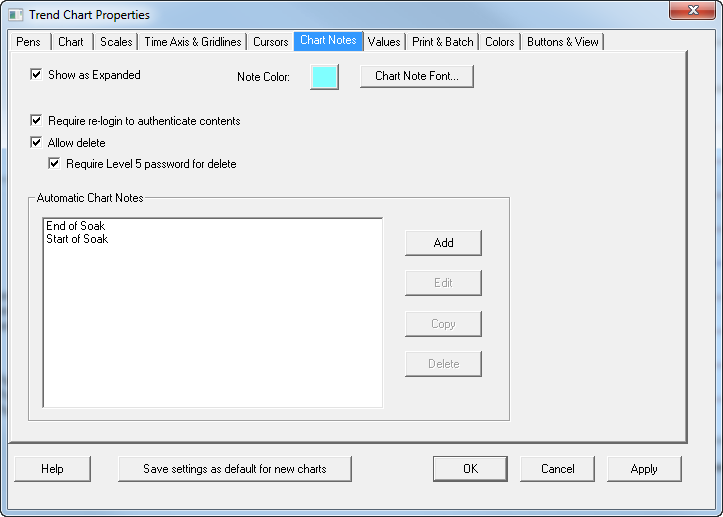Toggle Require Level 5 password for delete

point(55,164)
